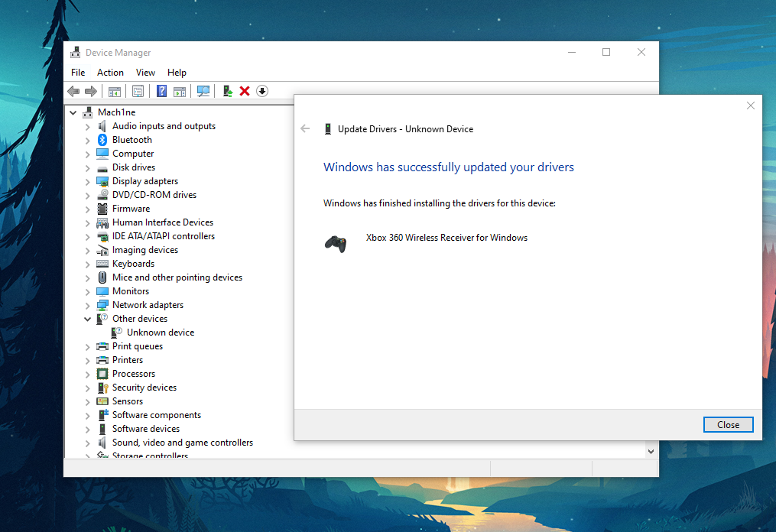
Task: Click the Display adapters category icon
Action: tap(102, 181)
